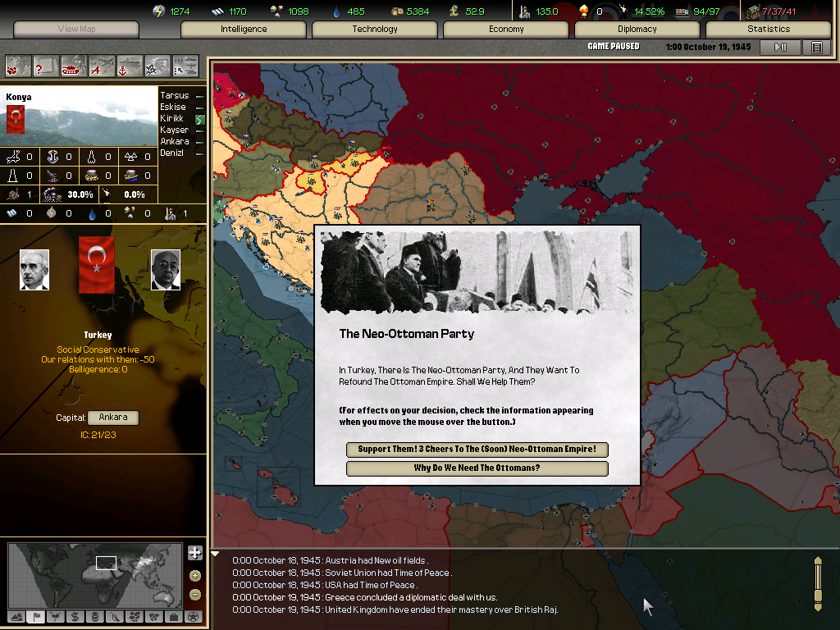Open the game menu icon beside pause

point(816,48)
